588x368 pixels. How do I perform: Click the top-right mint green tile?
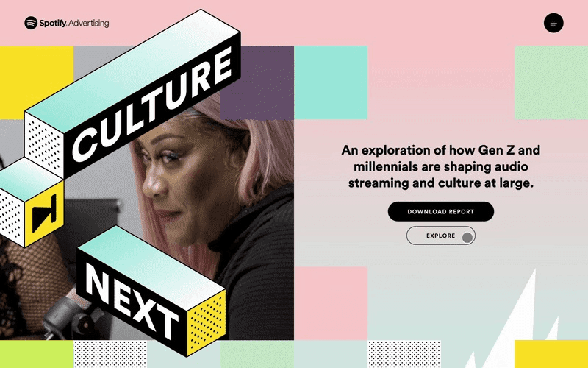click(x=551, y=82)
